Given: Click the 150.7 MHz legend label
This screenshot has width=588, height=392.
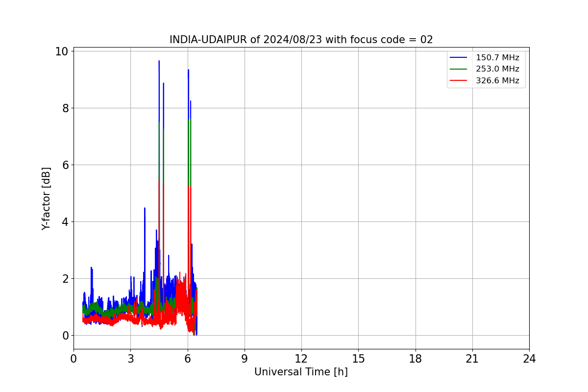Looking at the screenshot, I should (497, 58).
